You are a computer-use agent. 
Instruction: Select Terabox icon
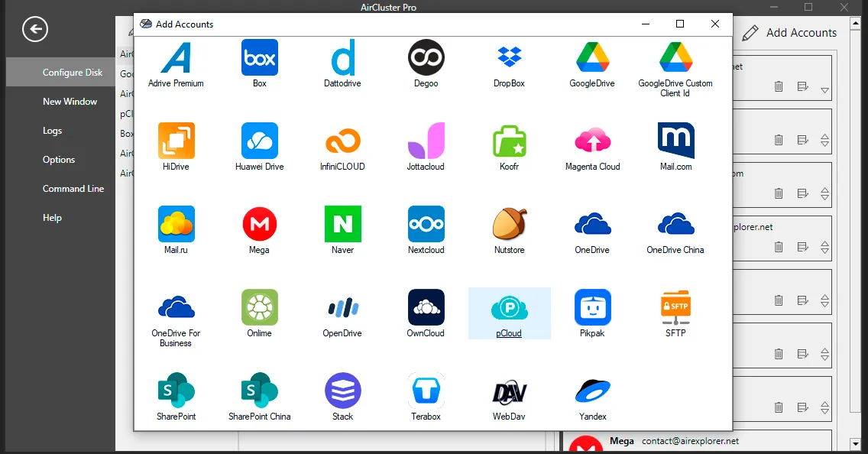[x=426, y=397]
